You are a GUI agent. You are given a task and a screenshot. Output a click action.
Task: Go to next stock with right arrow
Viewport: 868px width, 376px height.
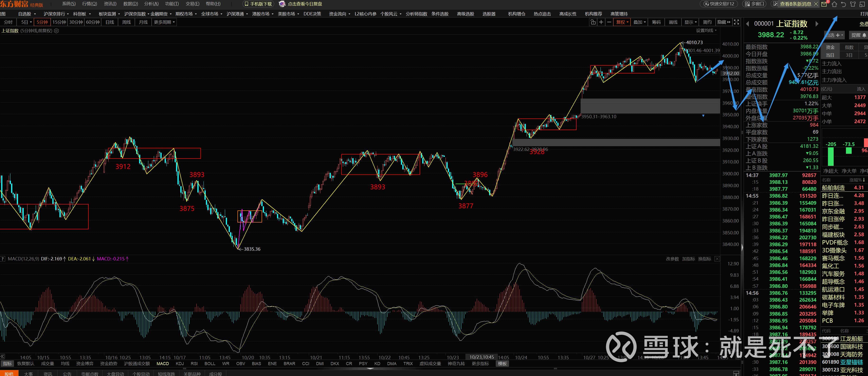click(x=817, y=24)
